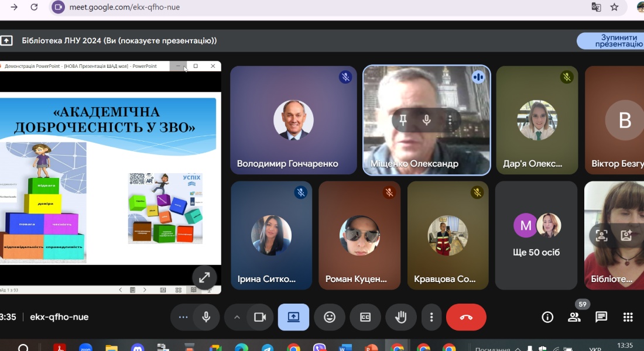The width and height of the screenshot is (644, 351).
Task: Leave the call with red hang-up button
Action: 466,317
